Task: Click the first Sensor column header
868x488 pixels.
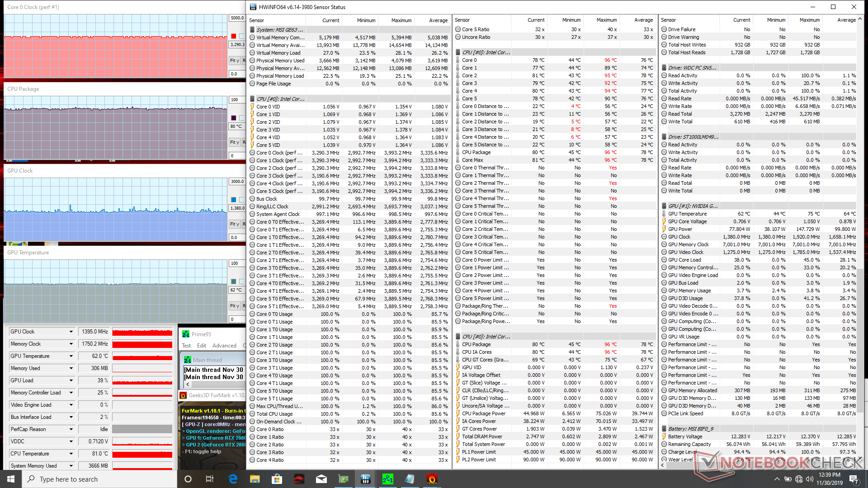Action: coord(277,20)
